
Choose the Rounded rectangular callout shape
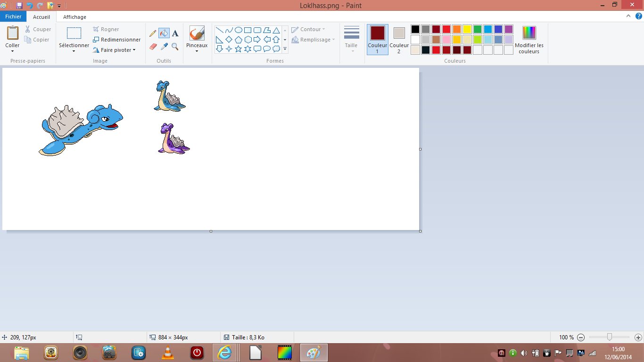click(257, 49)
